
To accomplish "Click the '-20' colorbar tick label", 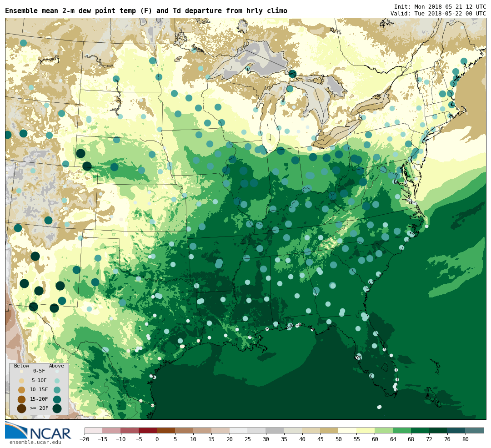I will [85, 439].
